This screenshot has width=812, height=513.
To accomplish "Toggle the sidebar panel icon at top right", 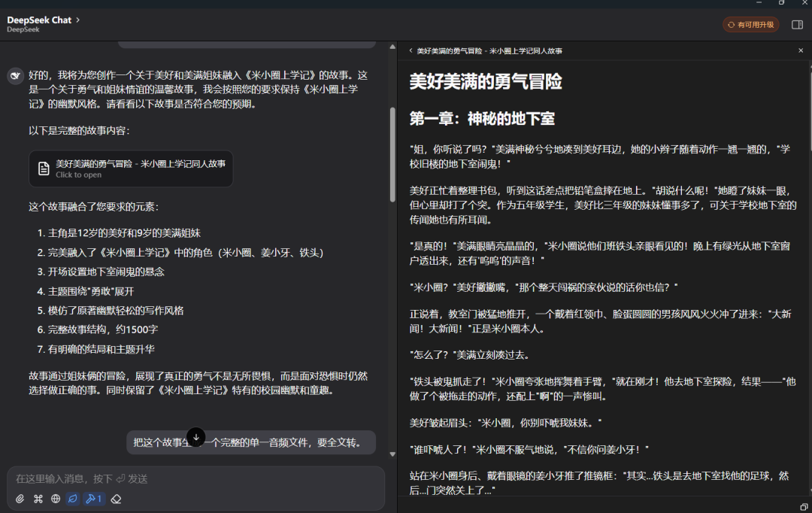I will click(797, 24).
